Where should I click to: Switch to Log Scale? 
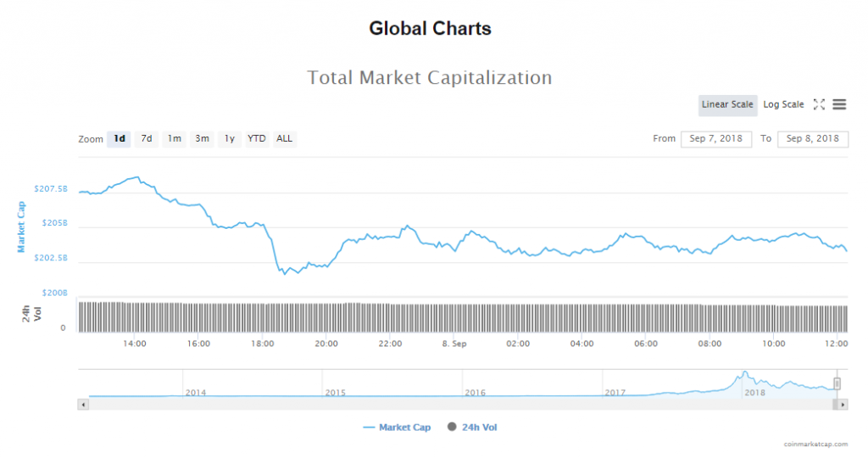(783, 104)
